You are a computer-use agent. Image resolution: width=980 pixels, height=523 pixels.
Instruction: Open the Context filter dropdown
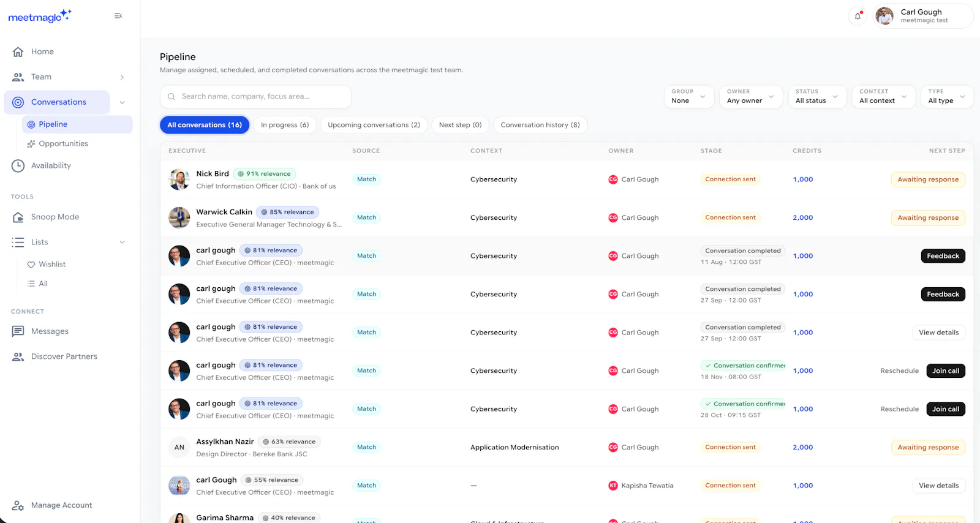click(883, 97)
